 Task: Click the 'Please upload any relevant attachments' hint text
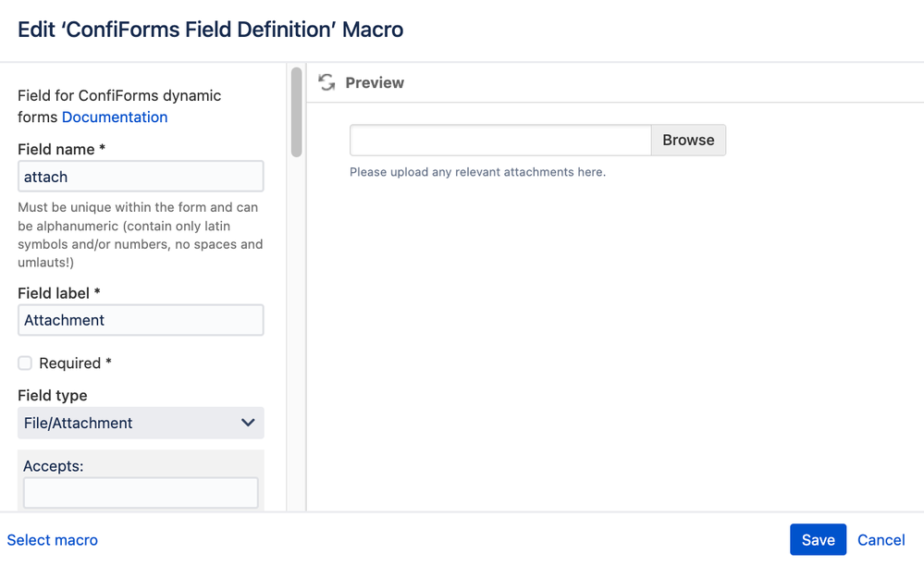pos(477,172)
